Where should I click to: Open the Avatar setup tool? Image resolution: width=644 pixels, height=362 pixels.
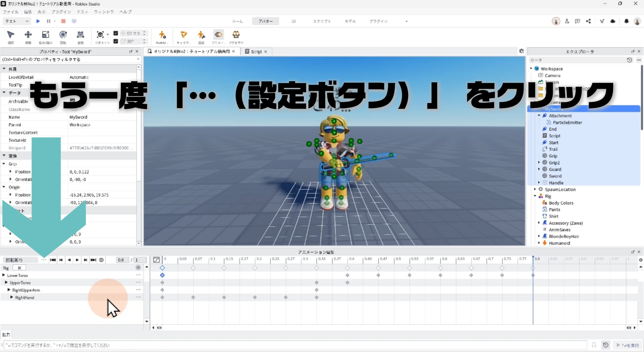162,35
